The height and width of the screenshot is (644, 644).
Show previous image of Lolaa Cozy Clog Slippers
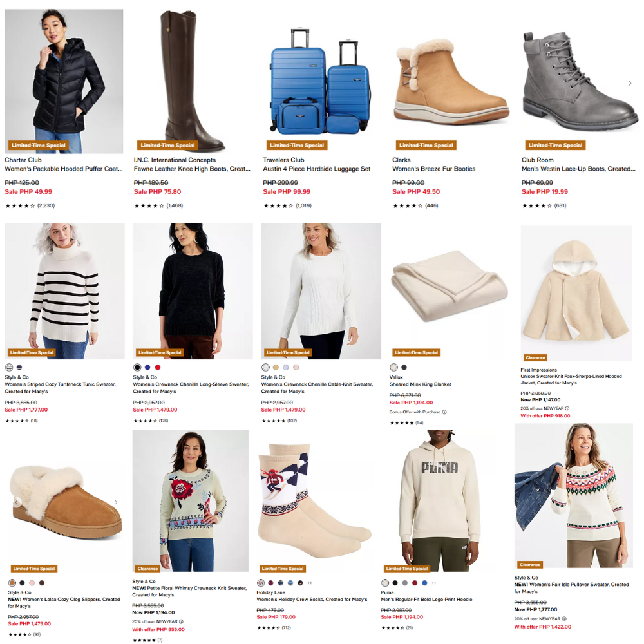[17, 502]
